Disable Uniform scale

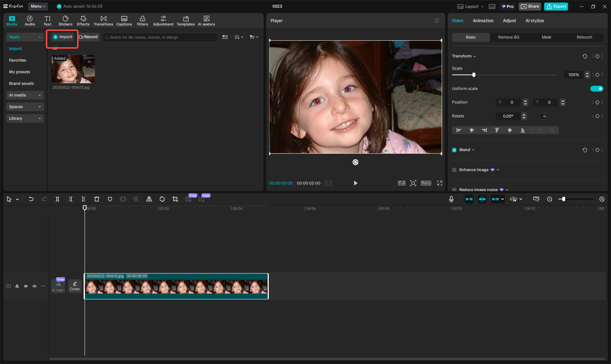point(596,88)
